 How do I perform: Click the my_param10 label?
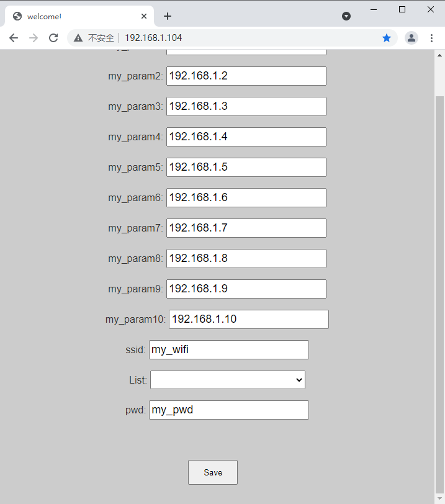tap(135, 320)
